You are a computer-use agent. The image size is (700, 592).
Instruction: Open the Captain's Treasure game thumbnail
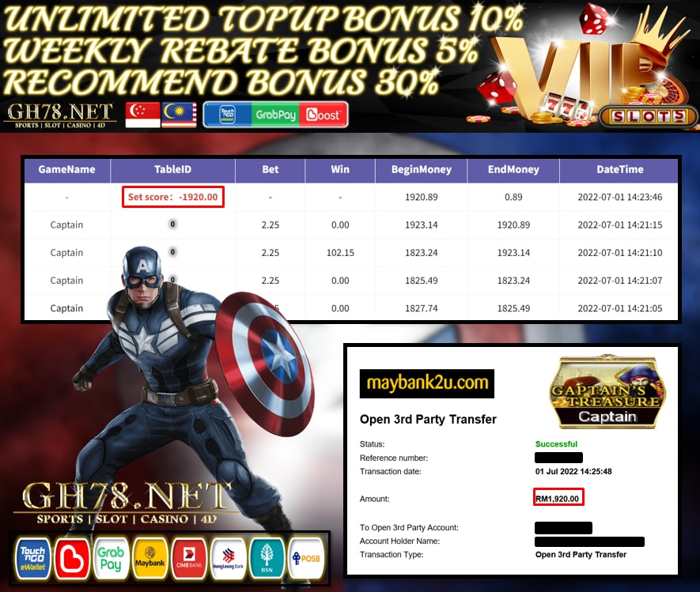coord(607,391)
